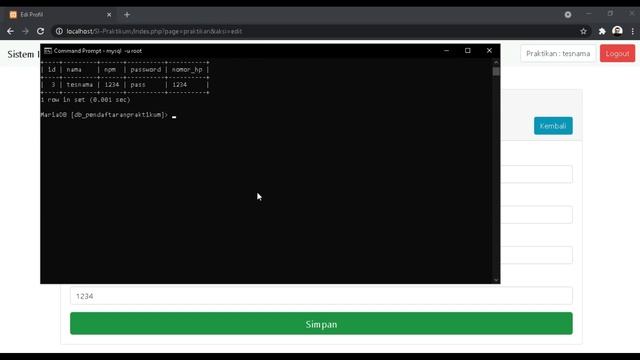Click the Praktikan : tesnama label
Viewport: 640px width, 360px height.
pos(558,53)
